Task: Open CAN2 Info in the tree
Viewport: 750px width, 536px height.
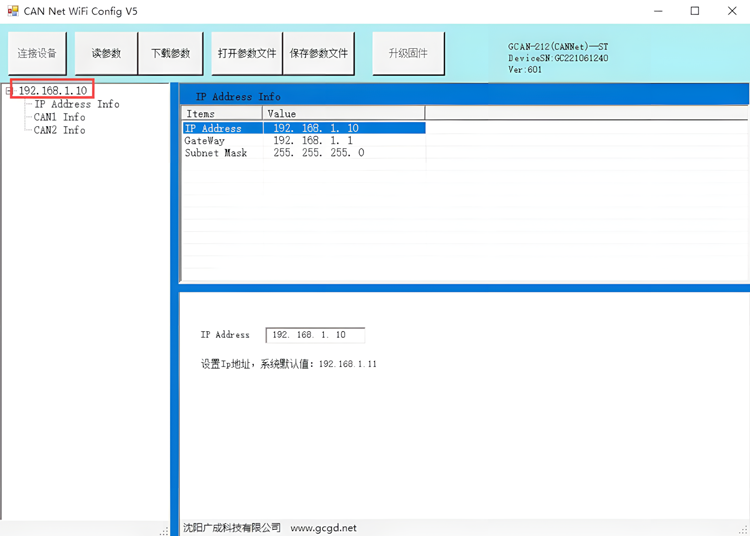Action: 59,130
